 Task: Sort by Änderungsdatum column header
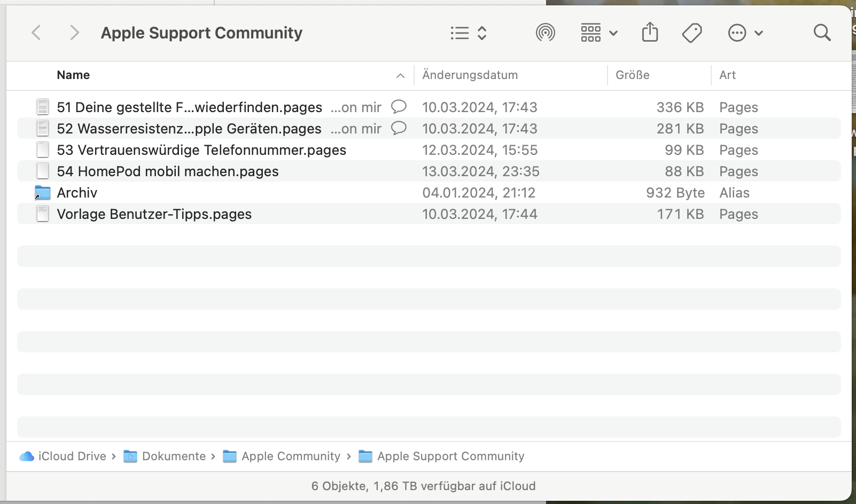[470, 75]
